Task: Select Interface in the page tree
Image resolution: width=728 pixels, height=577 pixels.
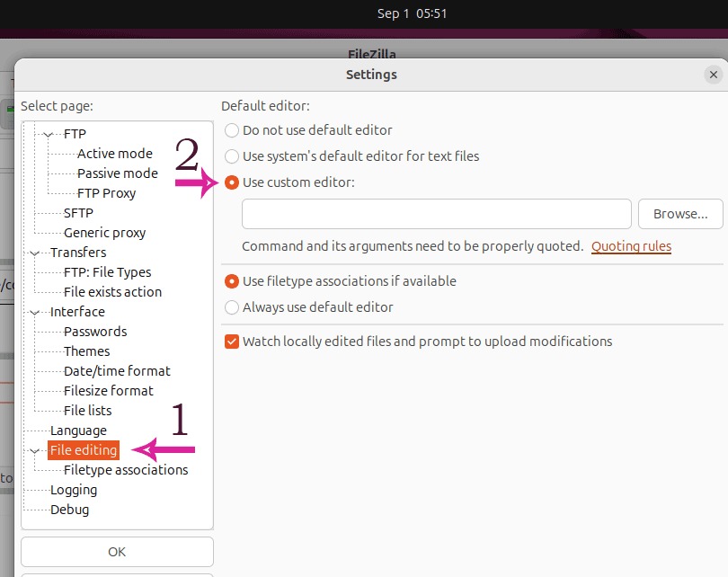Action: click(77, 312)
